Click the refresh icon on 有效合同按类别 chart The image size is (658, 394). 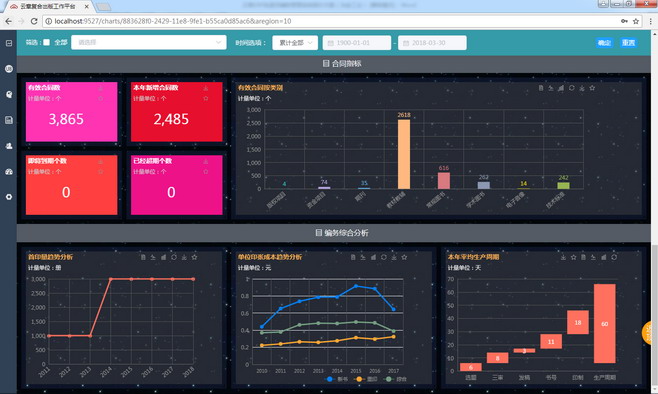(x=572, y=88)
